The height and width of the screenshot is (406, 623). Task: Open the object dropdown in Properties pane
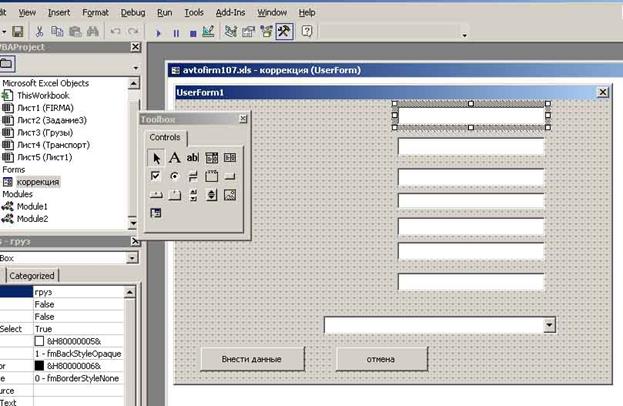pos(132,258)
